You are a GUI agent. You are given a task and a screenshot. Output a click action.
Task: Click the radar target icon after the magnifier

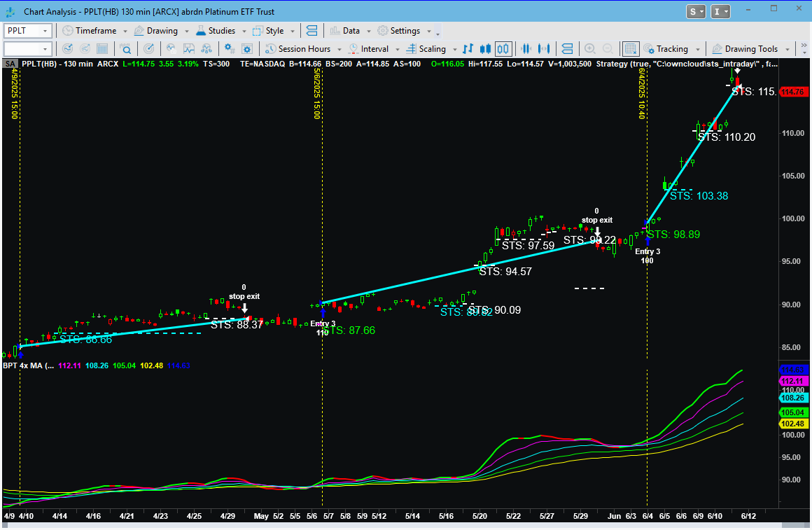click(x=148, y=49)
